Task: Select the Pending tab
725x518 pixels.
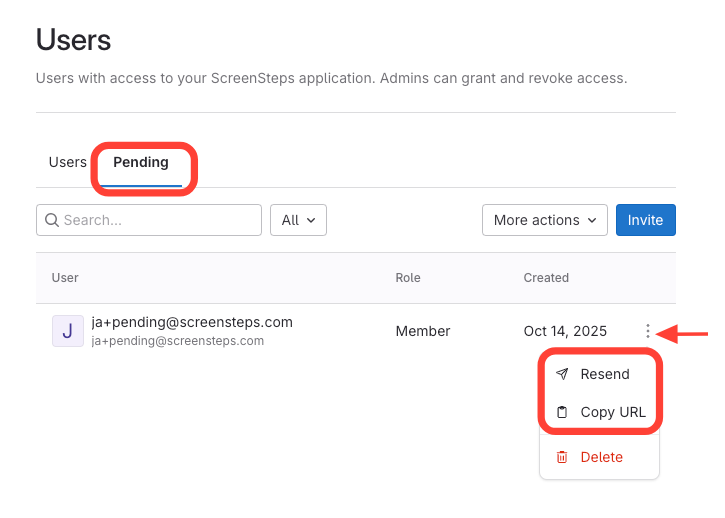Action: pyautogui.click(x=141, y=162)
